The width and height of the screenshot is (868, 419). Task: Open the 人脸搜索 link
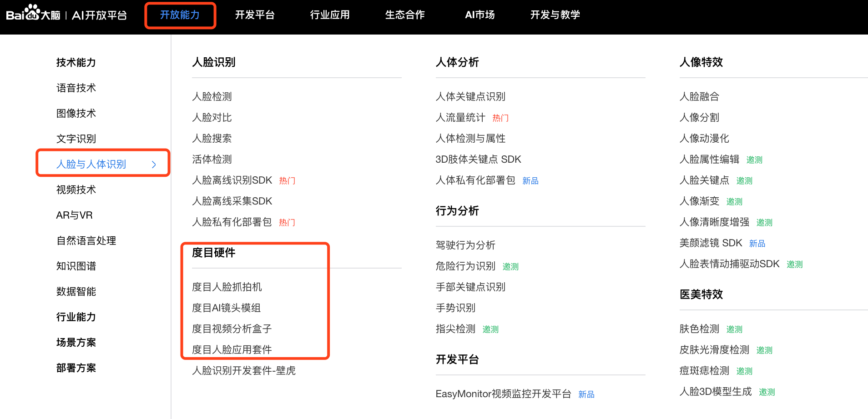(212, 138)
